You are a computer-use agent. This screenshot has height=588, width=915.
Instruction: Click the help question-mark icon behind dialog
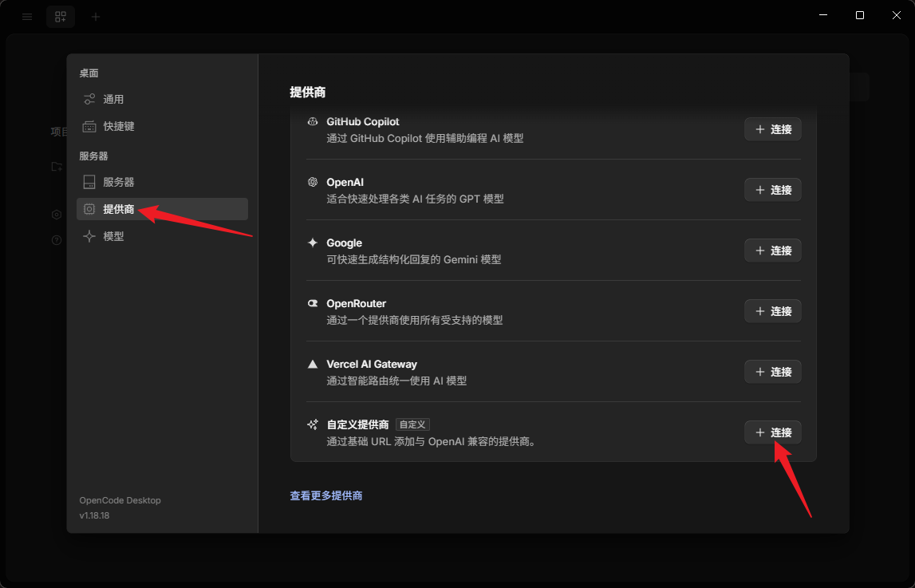(x=57, y=240)
